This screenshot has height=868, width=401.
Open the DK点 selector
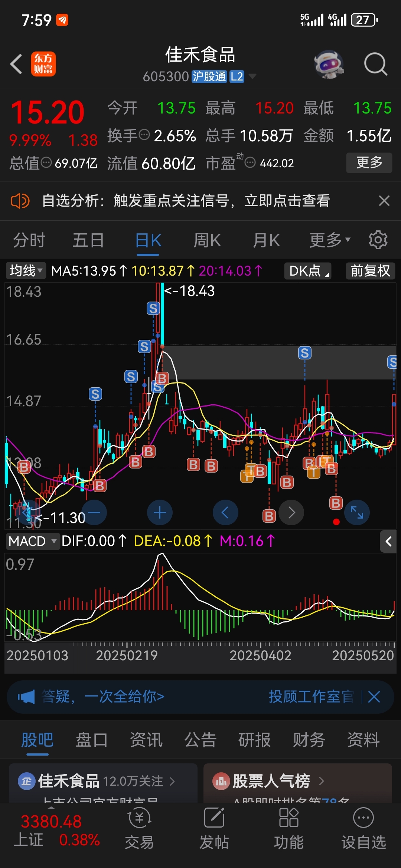click(x=308, y=270)
